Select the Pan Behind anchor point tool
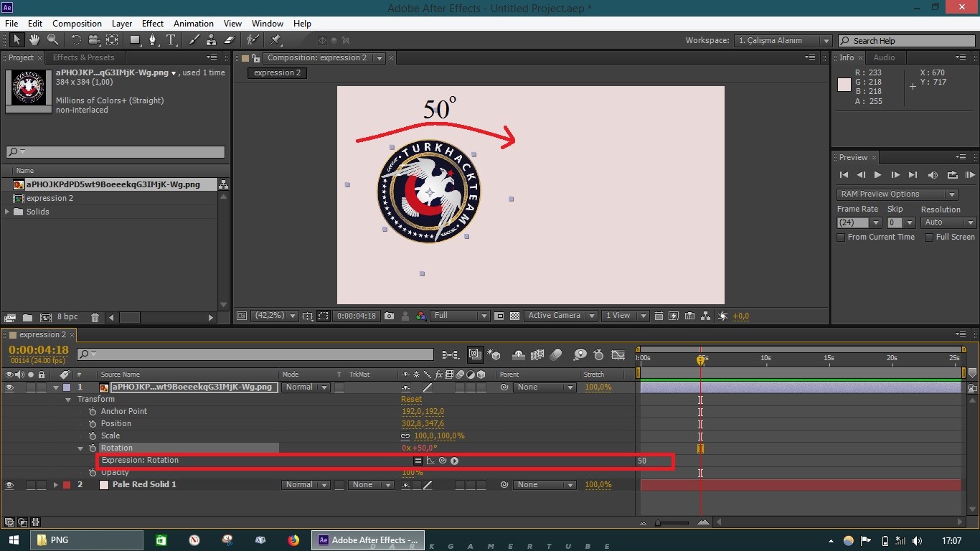The image size is (980, 551). tap(112, 40)
